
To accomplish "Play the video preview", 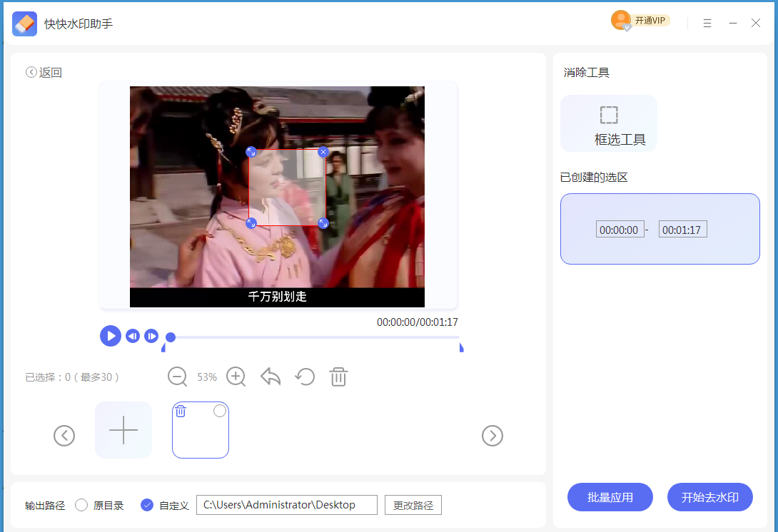I will pos(111,336).
